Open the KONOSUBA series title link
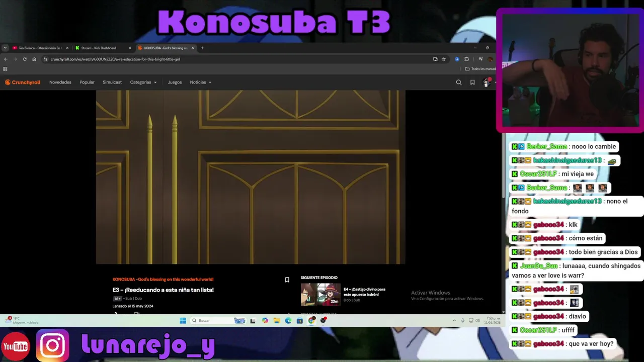644x362 pixels. tap(163, 279)
